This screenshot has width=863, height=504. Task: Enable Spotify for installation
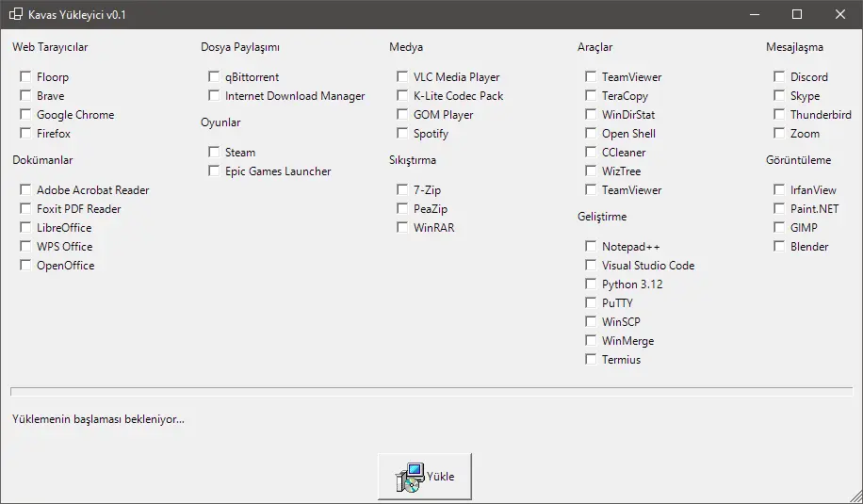point(402,133)
